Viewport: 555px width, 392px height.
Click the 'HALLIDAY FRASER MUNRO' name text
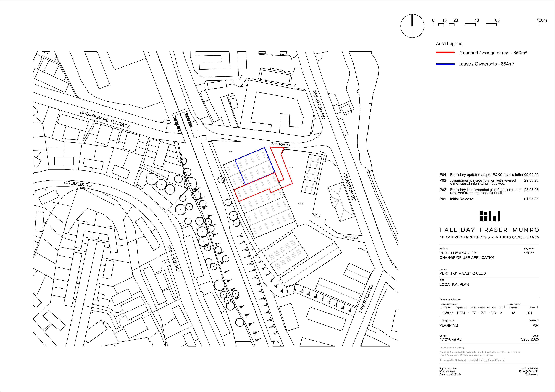point(489,230)
